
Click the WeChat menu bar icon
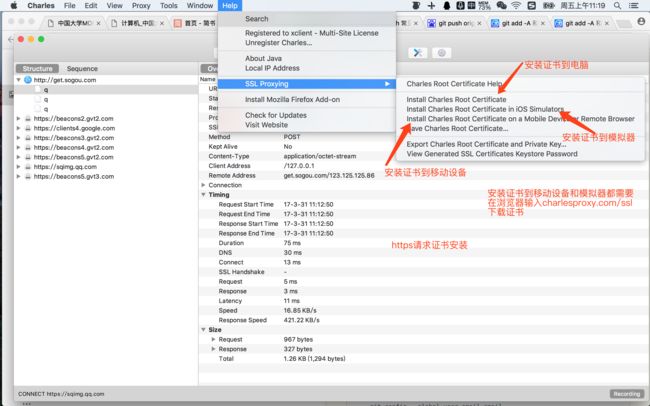pos(502,5)
